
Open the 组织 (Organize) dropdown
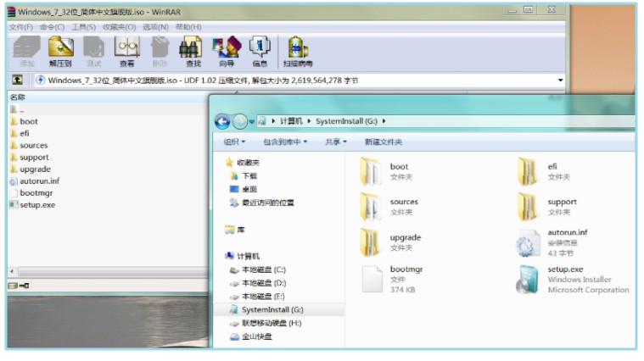(234, 142)
